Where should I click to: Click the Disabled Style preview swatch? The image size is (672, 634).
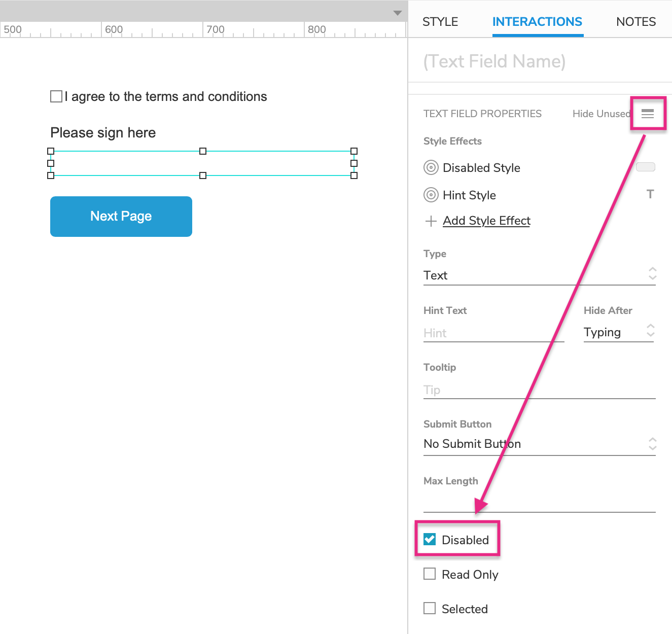coord(645,167)
